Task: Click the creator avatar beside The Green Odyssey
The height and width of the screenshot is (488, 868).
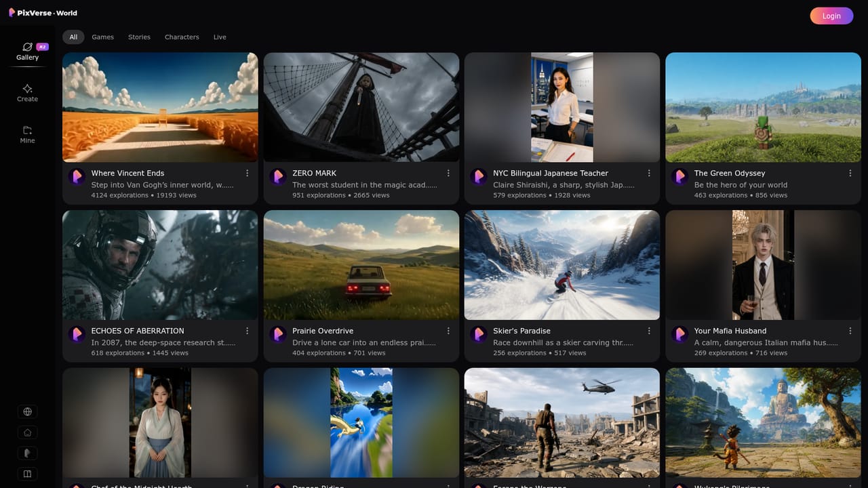Action: pyautogui.click(x=680, y=177)
